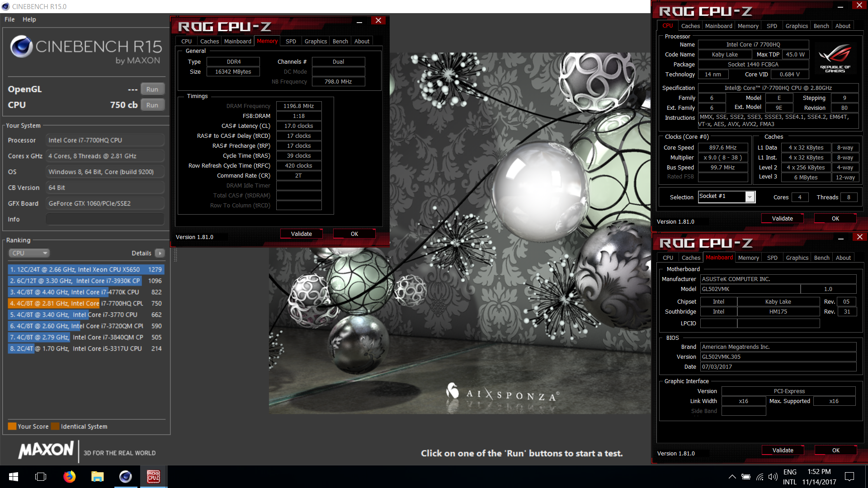Open Cinebench Help menu

(x=29, y=19)
